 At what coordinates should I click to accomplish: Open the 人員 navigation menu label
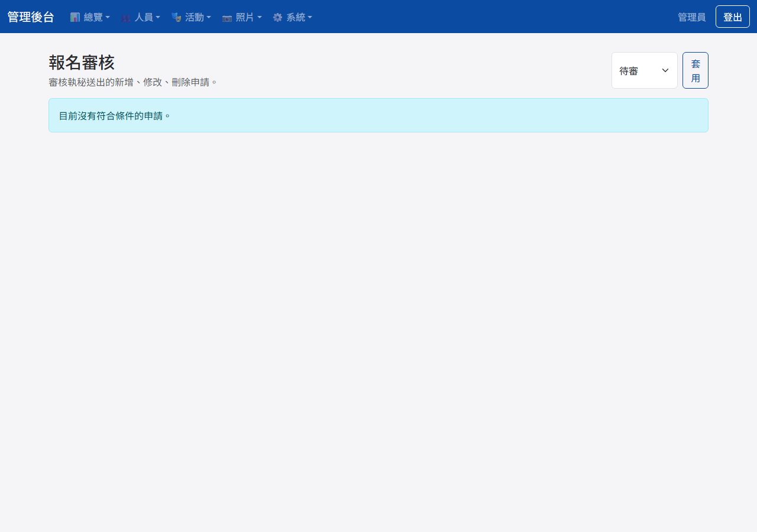pos(144,17)
